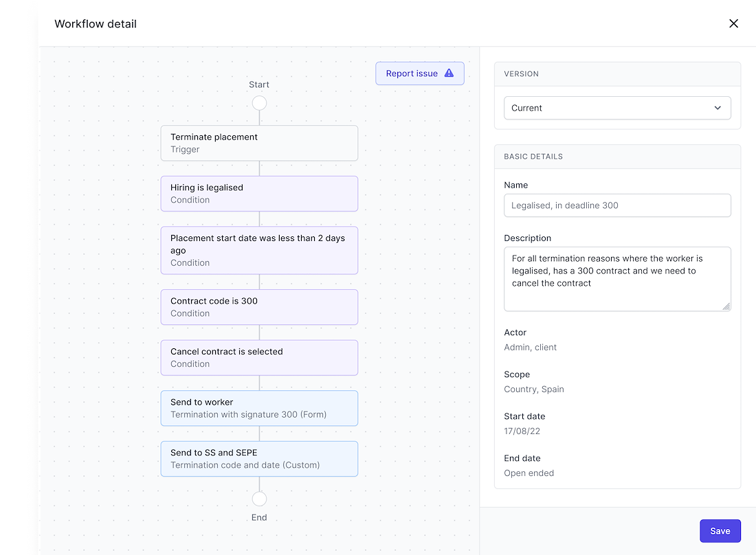Grab the Description textarea resize handle
The image size is (756, 555).
point(726,306)
